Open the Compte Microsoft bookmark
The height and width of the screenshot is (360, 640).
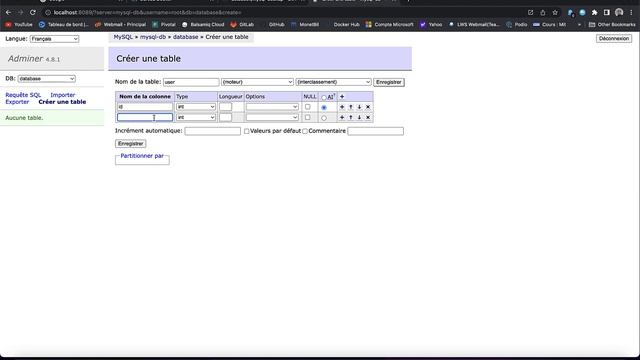click(389, 24)
